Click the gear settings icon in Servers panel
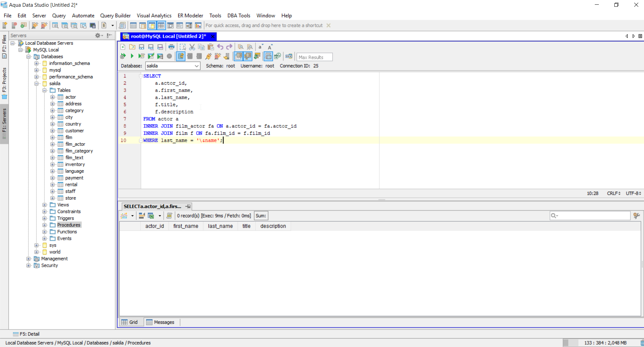 point(98,35)
